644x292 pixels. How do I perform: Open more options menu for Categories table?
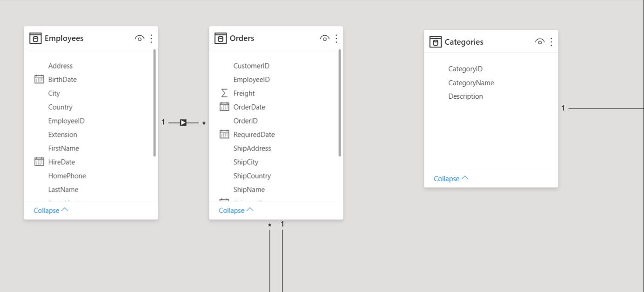551,42
